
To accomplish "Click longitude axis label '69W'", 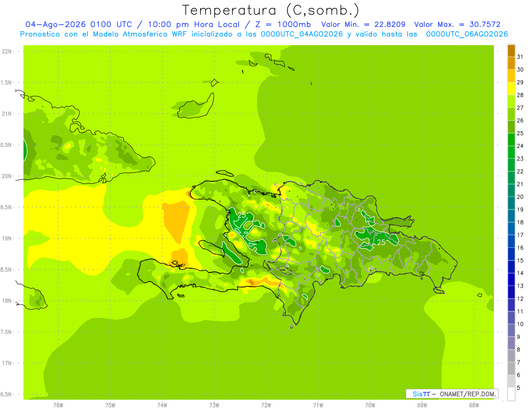I will click(422, 405).
